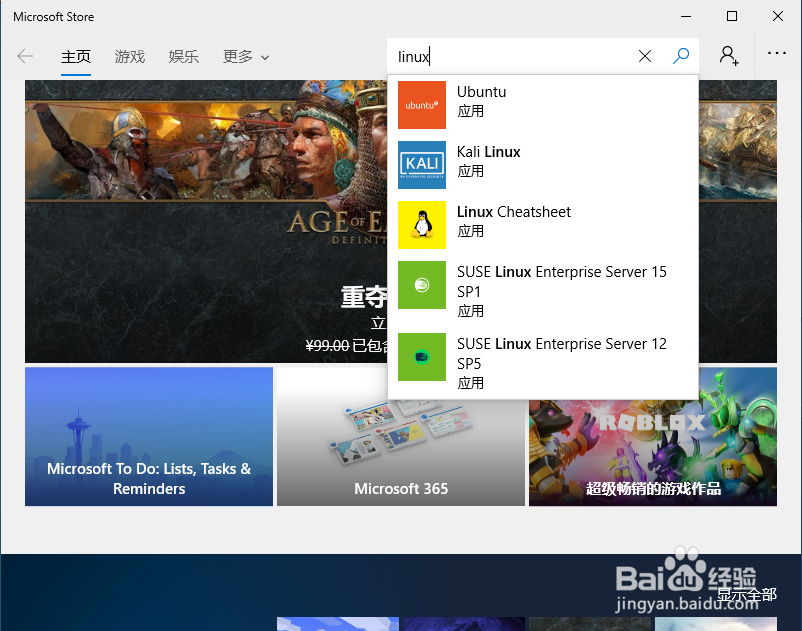Select SUSE Linux Enterprise Server 15 SP1 text
This screenshot has height=631, width=802.
tap(562, 282)
